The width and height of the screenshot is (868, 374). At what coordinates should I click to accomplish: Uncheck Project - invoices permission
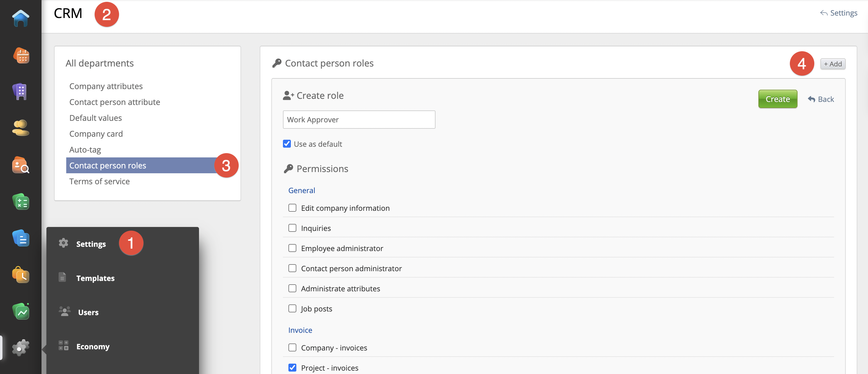pos(292,368)
